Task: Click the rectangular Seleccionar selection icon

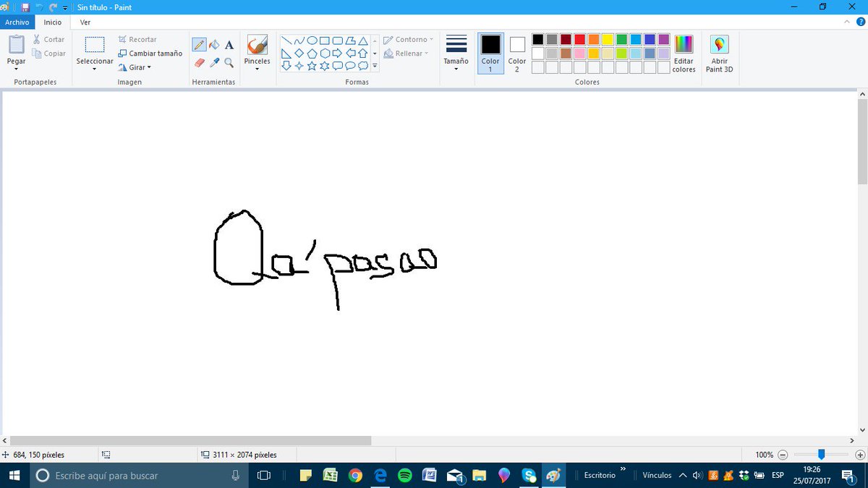Action: [95, 45]
